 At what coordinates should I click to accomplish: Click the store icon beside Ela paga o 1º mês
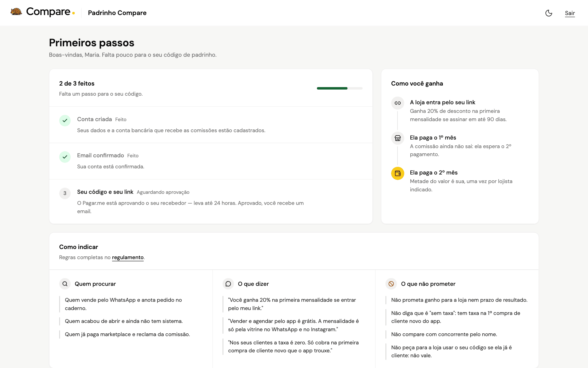click(x=398, y=138)
